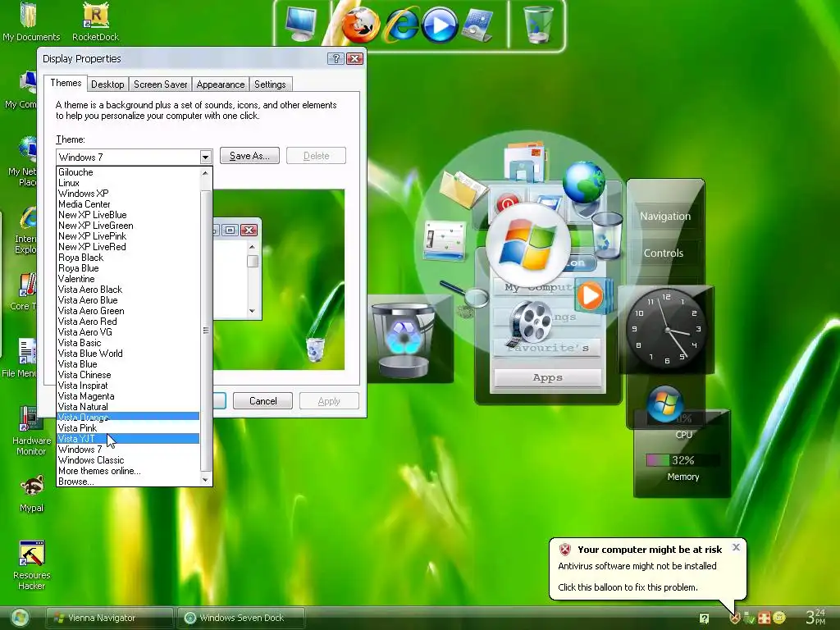Open Controls in Vienna Navigator panel
This screenshot has height=630, width=840.
coord(663,253)
